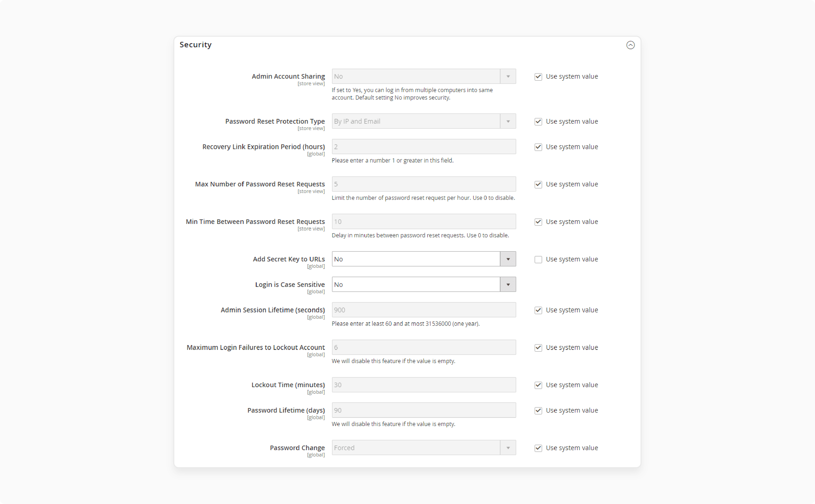This screenshot has height=504, width=815.
Task: Click Maximum Login Failures to Lockout field
Action: pos(423,347)
